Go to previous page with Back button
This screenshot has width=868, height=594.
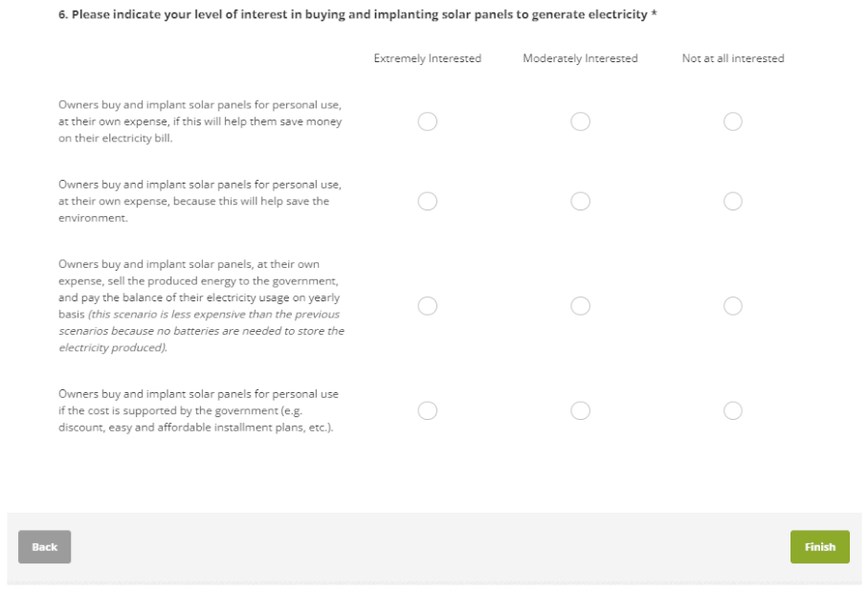point(44,547)
